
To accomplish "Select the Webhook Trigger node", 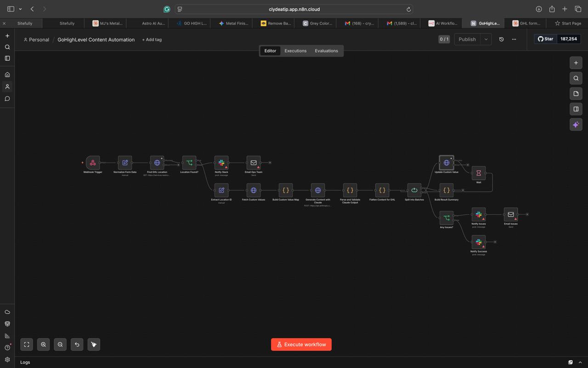I will click(x=93, y=163).
